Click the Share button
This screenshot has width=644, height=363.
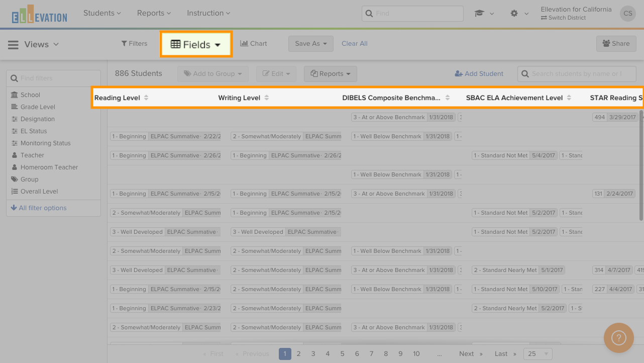616,44
